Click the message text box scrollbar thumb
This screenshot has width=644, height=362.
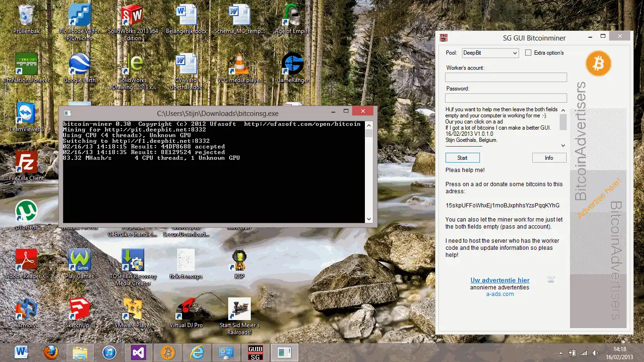pyautogui.click(x=563, y=122)
